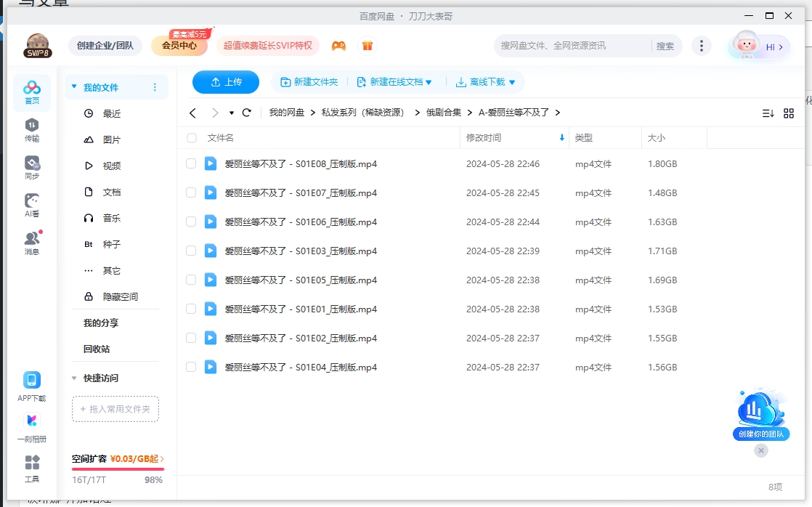Collapse the 快捷访问 section
This screenshot has width=812, height=507.
73,378
